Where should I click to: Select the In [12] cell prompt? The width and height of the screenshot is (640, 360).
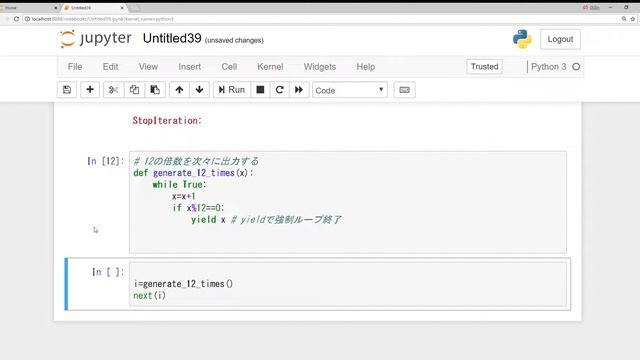(x=105, y=161)
